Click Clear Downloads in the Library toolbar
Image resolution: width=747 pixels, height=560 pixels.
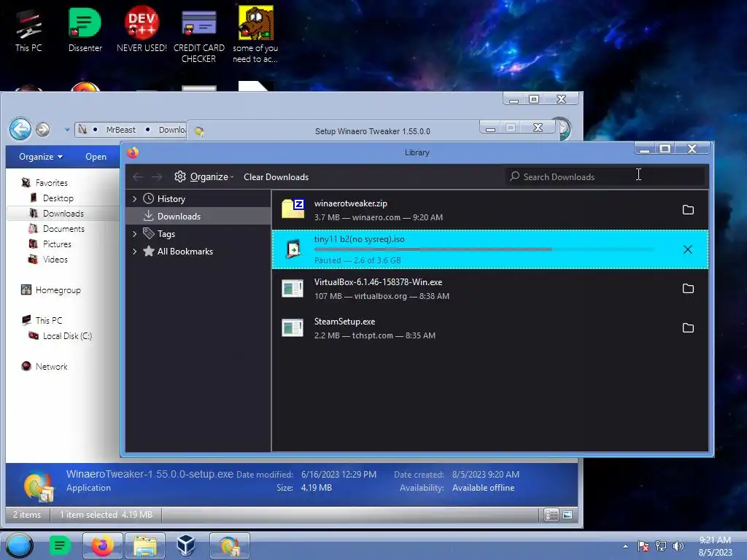pos(276,176)
